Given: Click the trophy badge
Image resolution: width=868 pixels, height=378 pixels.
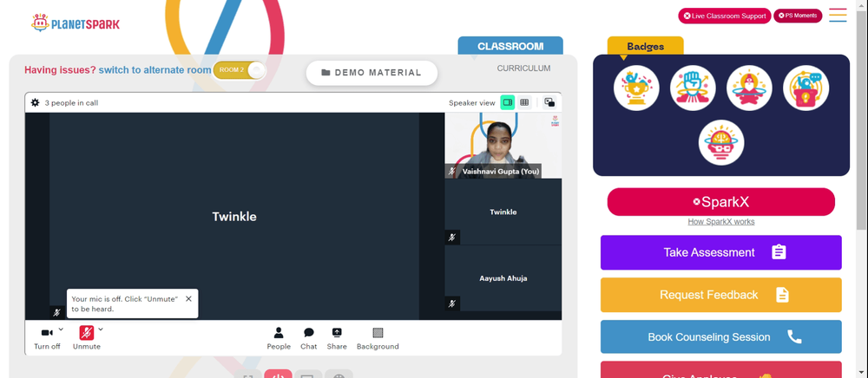Looking at the screenshot, I should pyautogui.click(x=636, y=88).
